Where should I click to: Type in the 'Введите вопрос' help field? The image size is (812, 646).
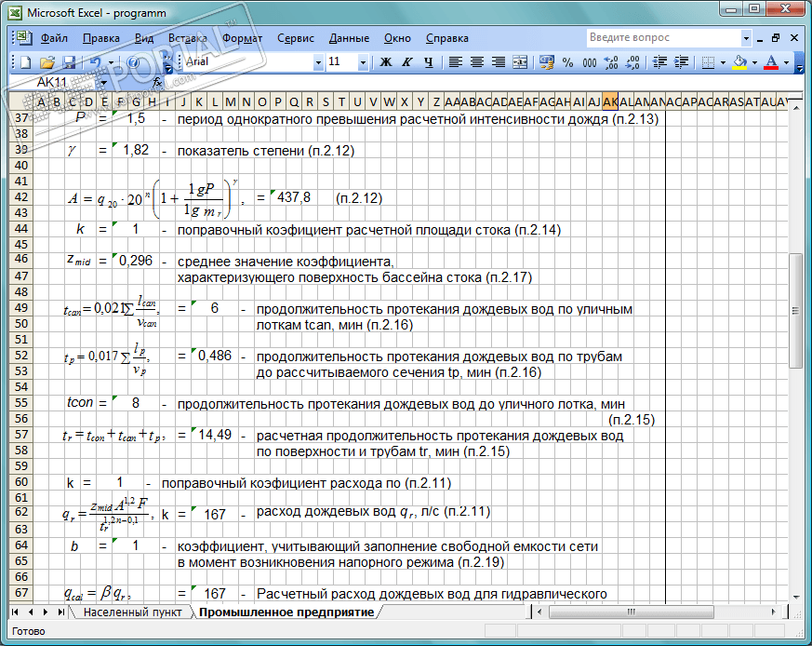663,38
